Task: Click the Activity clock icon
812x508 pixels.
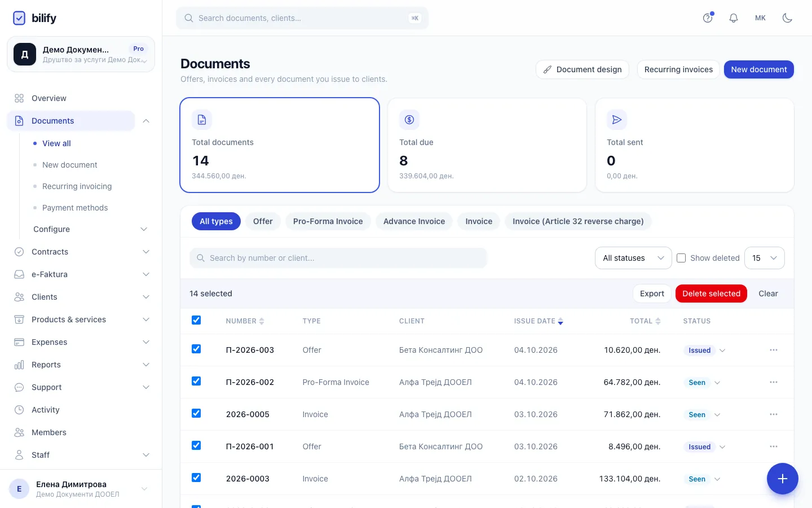Action: 19,410
